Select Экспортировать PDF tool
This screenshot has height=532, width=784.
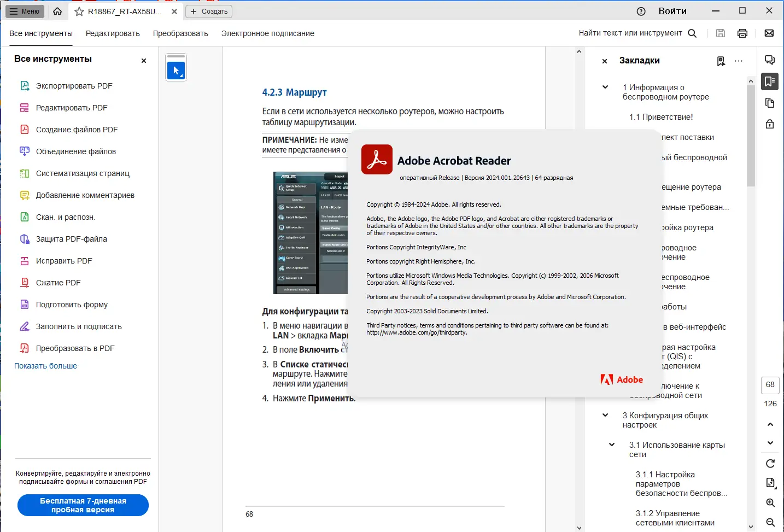(74, 86)
